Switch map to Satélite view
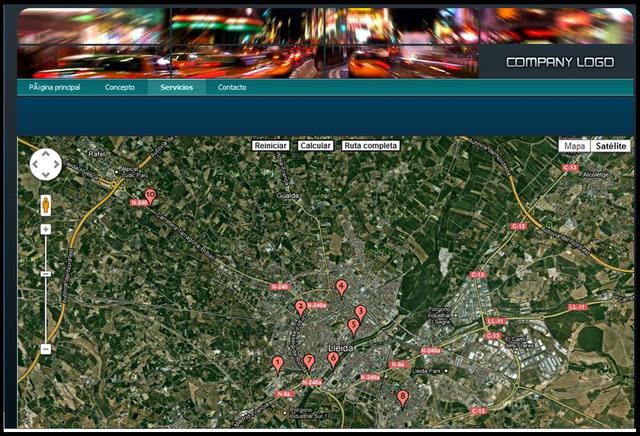 [610, 146]
